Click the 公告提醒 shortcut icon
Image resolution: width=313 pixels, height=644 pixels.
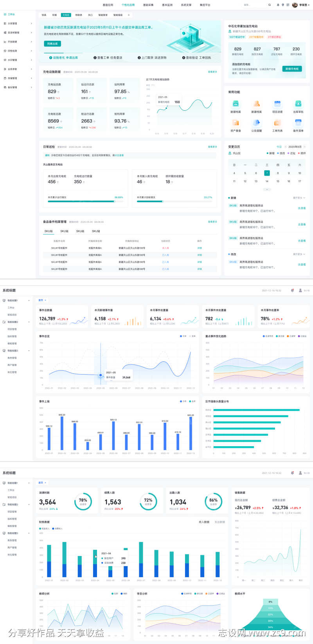257,123
